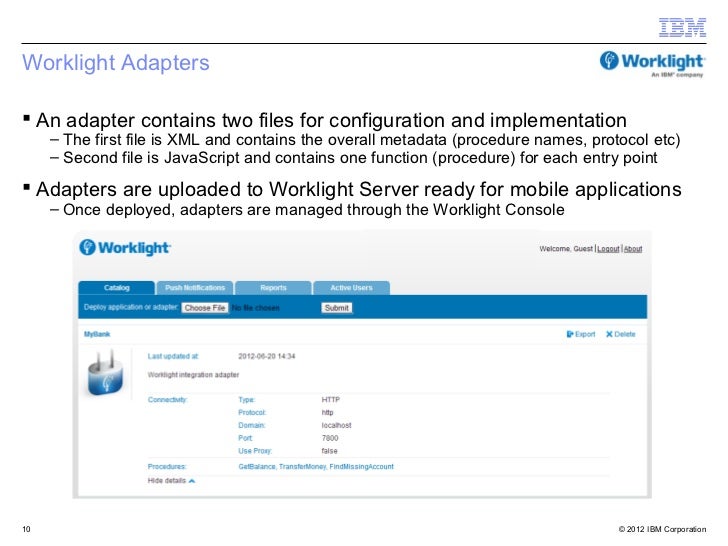Click the Delete X icon
728x546 pixels.
coord(609,334)
